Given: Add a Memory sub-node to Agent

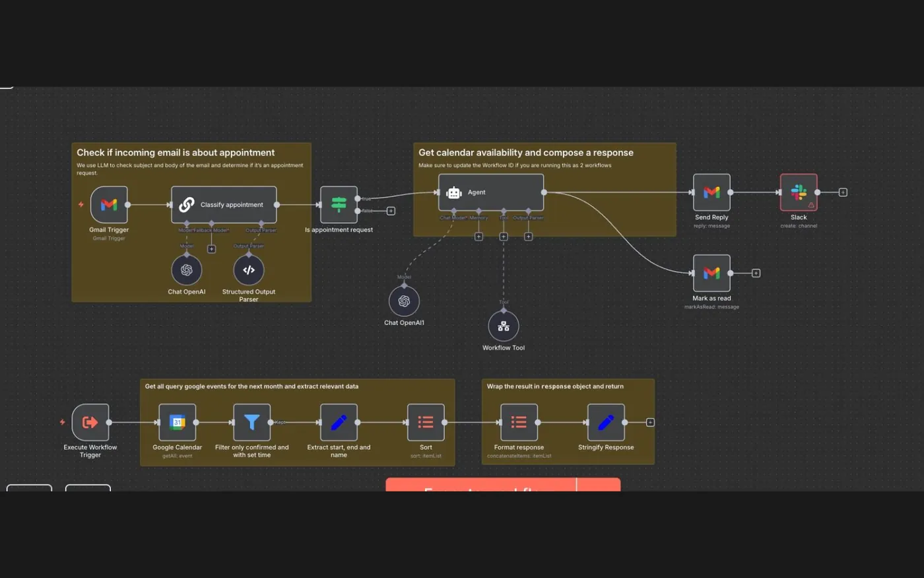Looking at the screenshot, I should pyautogui.click(x=478, y=236).
